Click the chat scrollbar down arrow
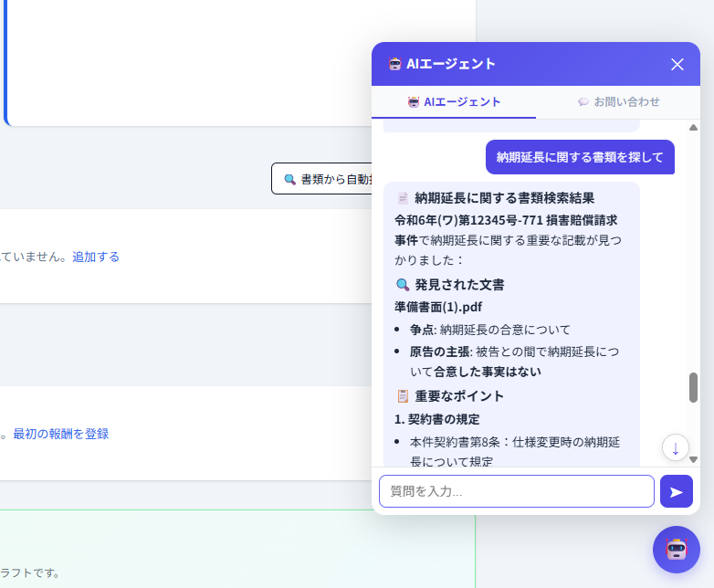Screen dimensions: 714x588 tap(693, 459)
